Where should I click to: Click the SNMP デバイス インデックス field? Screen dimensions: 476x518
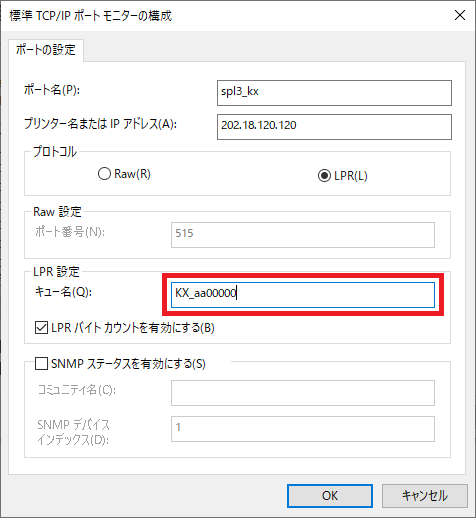point(303,429)
